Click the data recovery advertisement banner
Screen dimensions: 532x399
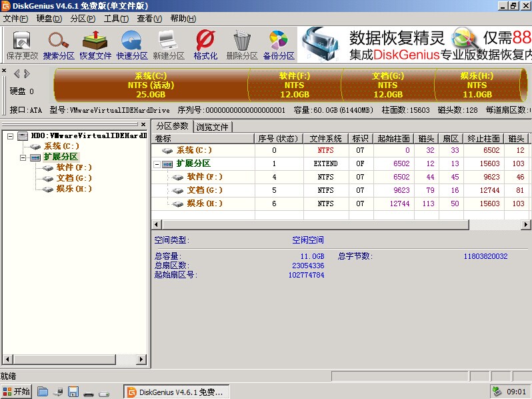click(x=415, y=45)
